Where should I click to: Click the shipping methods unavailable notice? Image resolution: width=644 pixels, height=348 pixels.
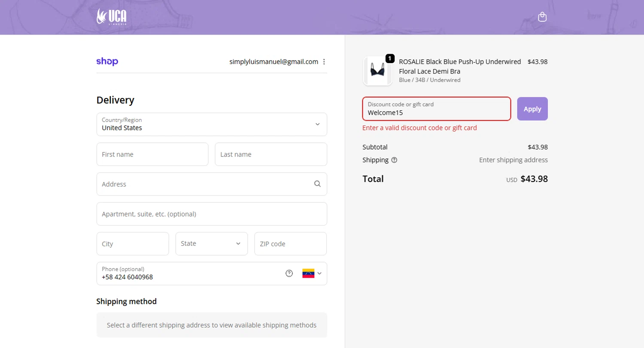click(212, 325)
